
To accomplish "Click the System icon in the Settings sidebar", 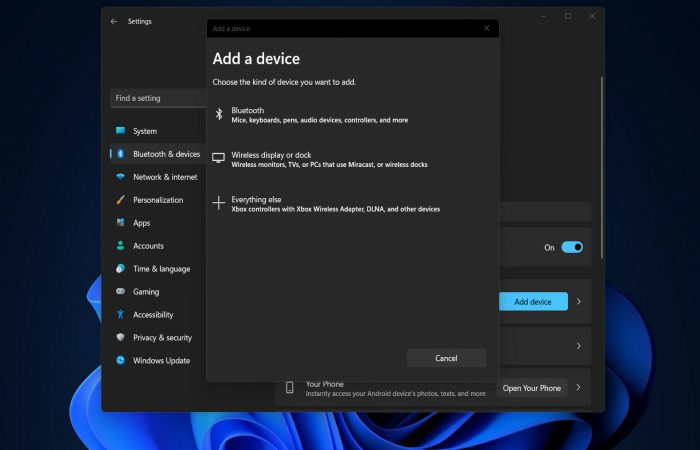I will [120, 130].
